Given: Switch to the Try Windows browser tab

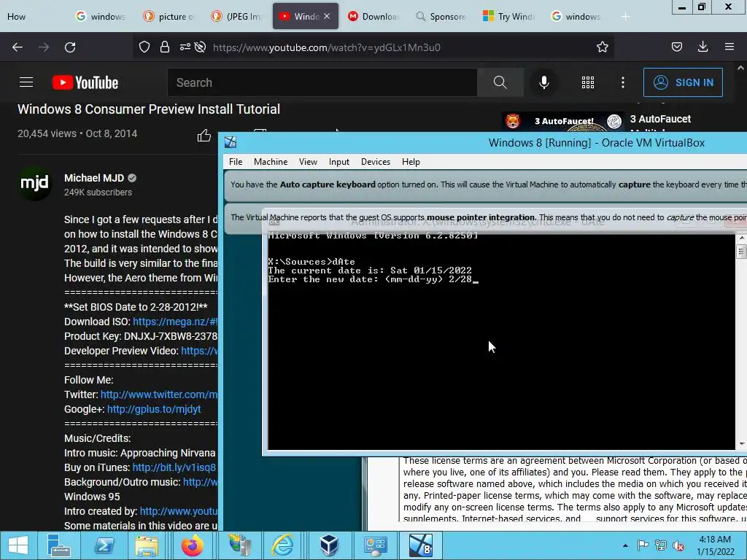Looking at the screenshot, I should pyautogui.click(x=508, y=17).
